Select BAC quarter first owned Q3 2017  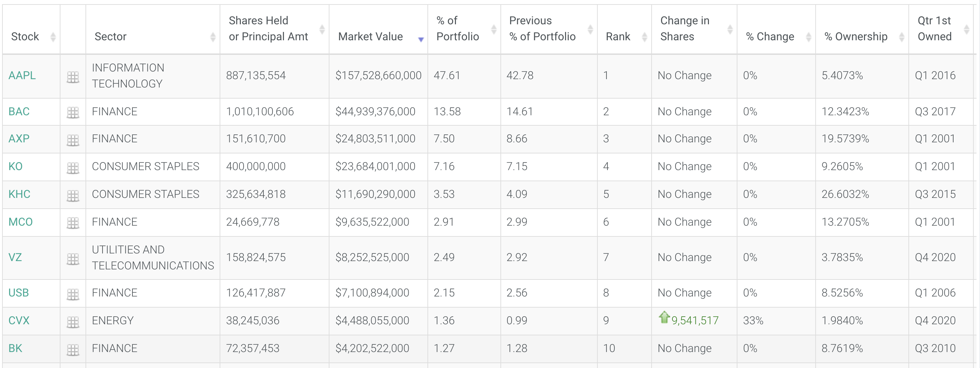coord(935,111)
